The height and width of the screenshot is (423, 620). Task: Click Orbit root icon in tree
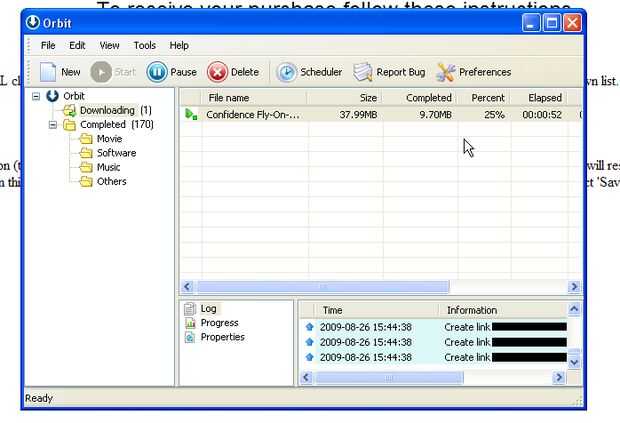pyautogui.click(x=52, y=96)
